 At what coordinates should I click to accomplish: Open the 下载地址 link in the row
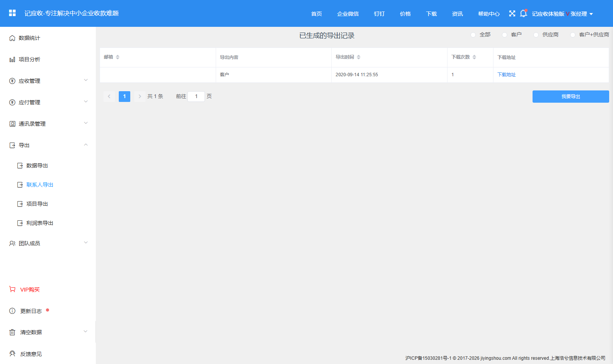[x=506, y=75]
